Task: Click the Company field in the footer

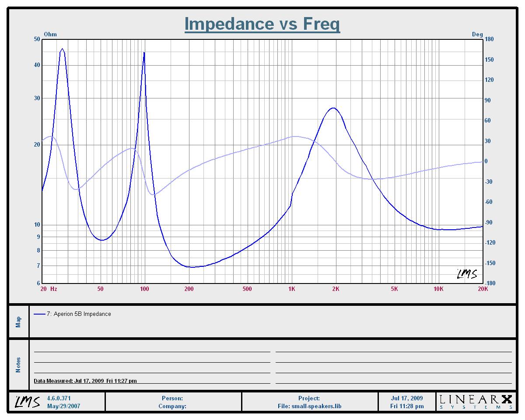Action: coord(172,406)
